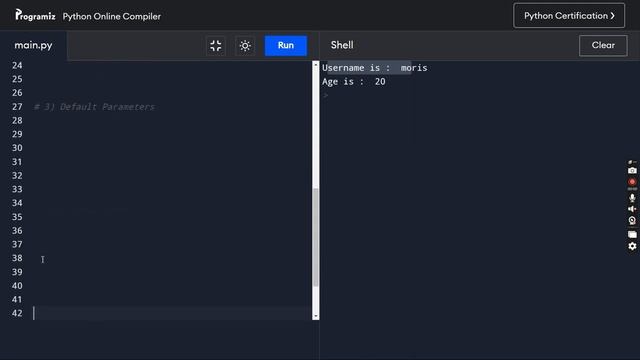The image size is (640, 360).
Task: Switch theme with the sun icon
Action: (245, 45)
